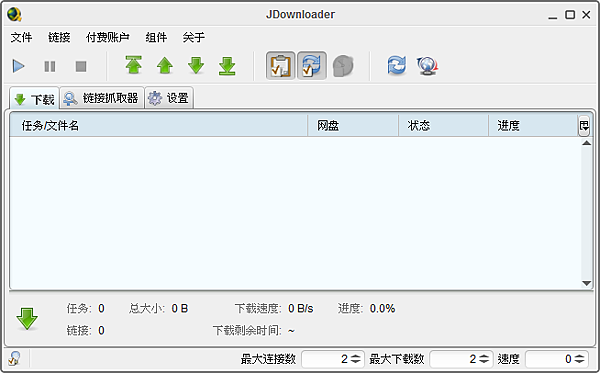The image size is (600, 373).
Task: Click scrollbar up arrow in download list
Action: point(586,143)
